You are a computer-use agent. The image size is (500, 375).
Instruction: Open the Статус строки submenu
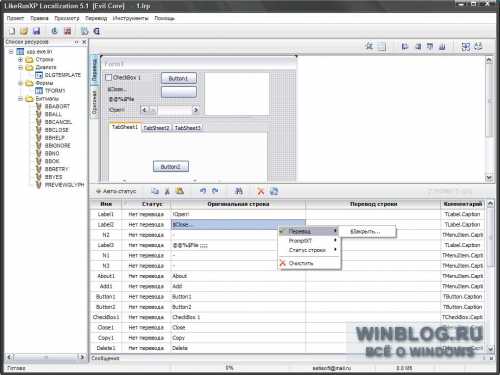[x=309, y=250]
